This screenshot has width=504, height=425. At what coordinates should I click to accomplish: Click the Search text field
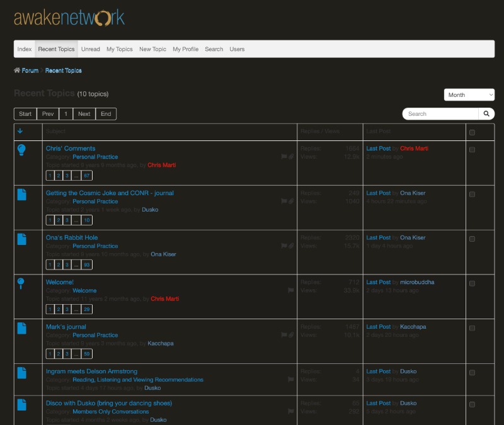[x=440, y=114]
